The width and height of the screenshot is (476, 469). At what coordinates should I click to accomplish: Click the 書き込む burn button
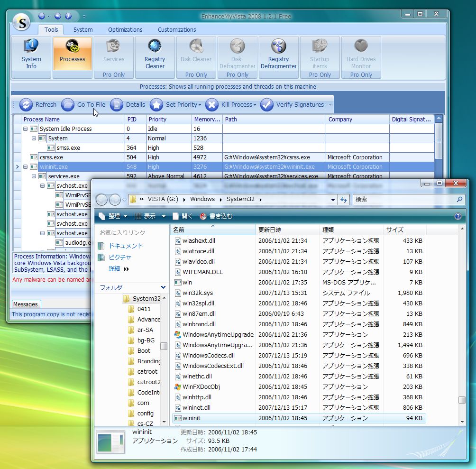[x=216, y=216]
